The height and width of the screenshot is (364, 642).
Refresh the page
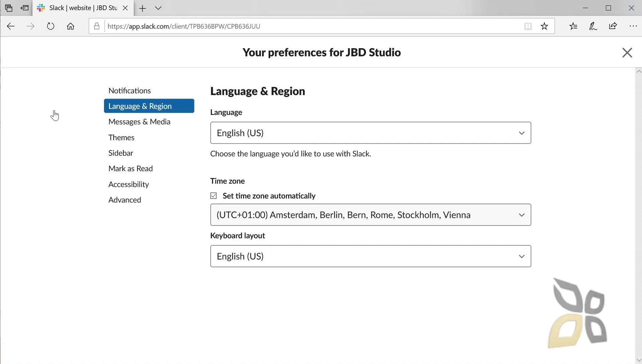click(50, 26)
